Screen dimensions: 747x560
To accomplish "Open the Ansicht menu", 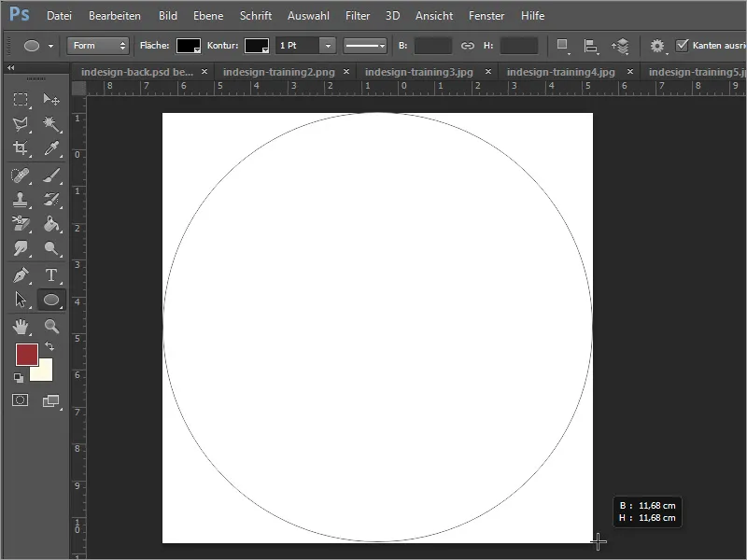I will point(434,16).
